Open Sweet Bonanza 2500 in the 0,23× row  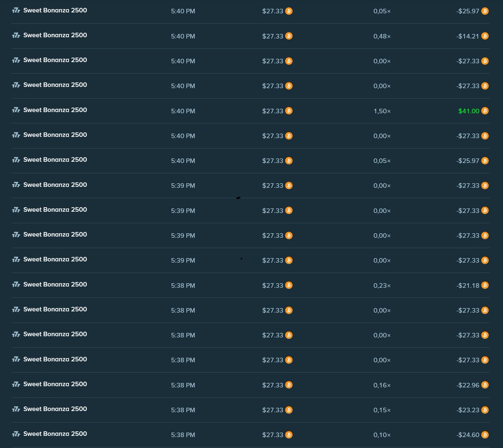(x=55, y=284)
